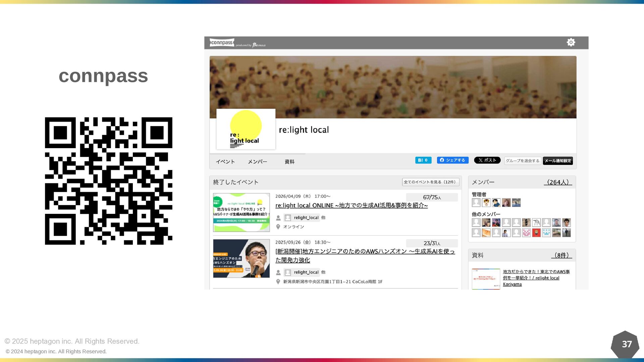The image size is (644, 362).
Task: Click first administrator avatar under 管理者
Action: (476, 202)
